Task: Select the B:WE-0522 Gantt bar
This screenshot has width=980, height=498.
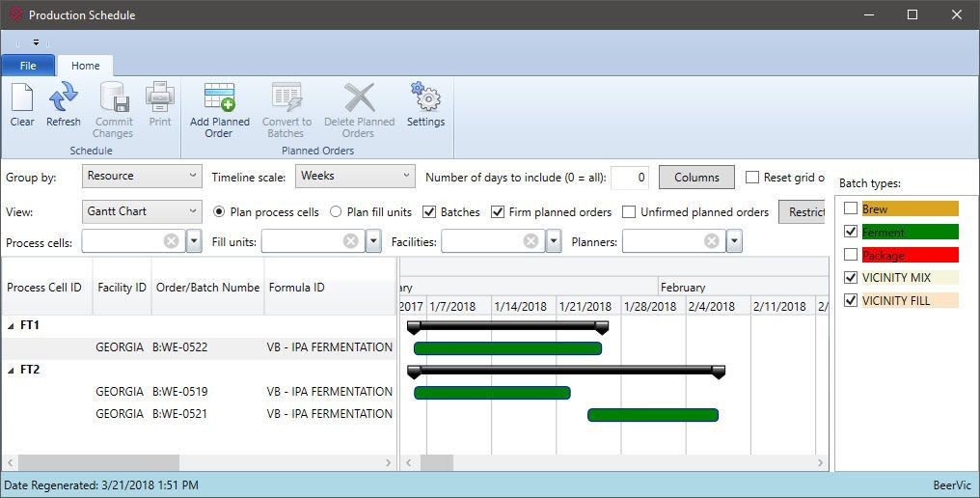Action: click(508, 348)
